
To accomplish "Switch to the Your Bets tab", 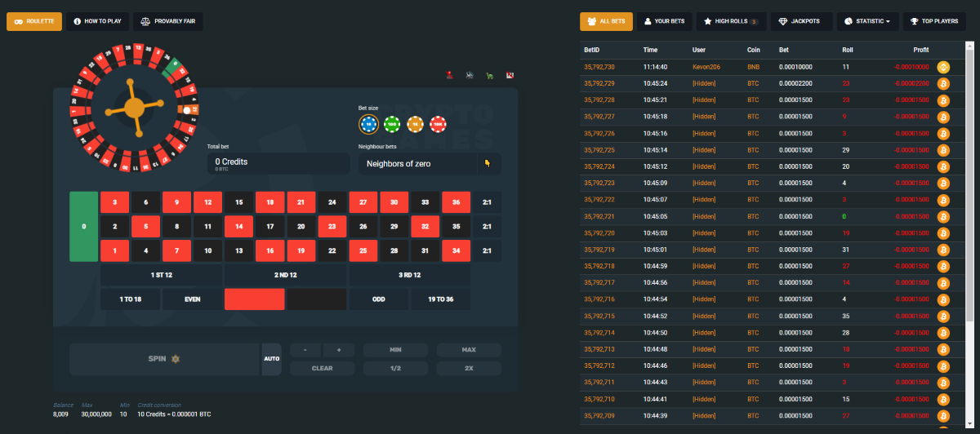I will [x=664, y=21].
